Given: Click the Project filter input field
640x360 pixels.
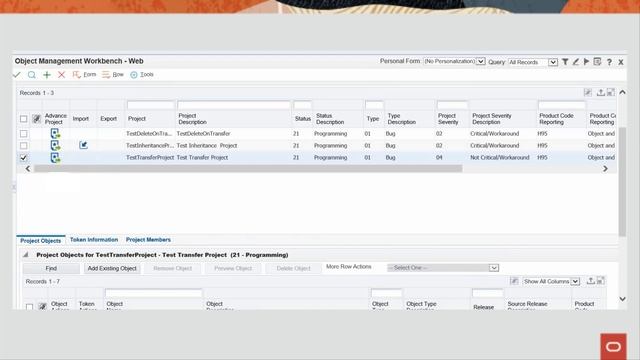Looking at the screenshot, I should (151, 105).
